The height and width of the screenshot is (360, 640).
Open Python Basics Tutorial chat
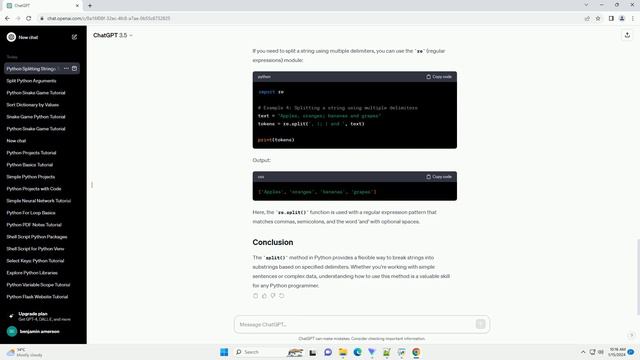coord(30,165)
